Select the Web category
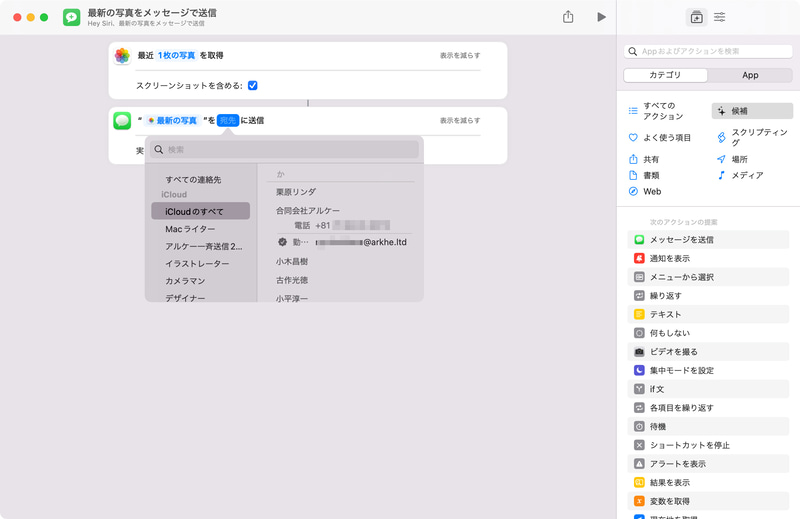800x519 pixels. coord(645,191)
